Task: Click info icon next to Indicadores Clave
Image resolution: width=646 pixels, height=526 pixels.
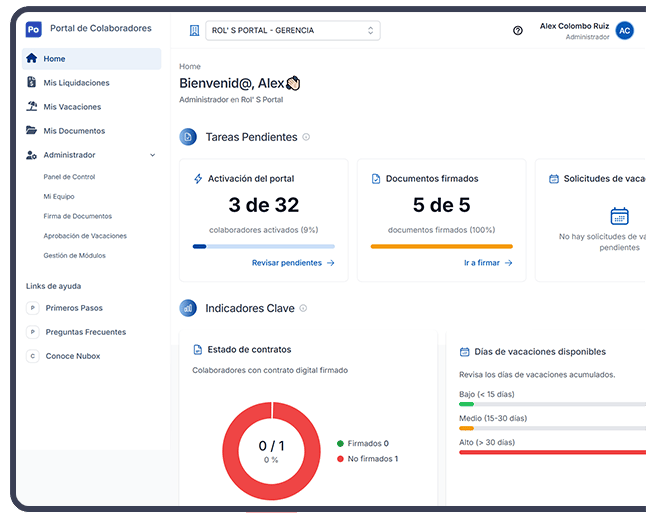Action: click(x=303, y=308)
